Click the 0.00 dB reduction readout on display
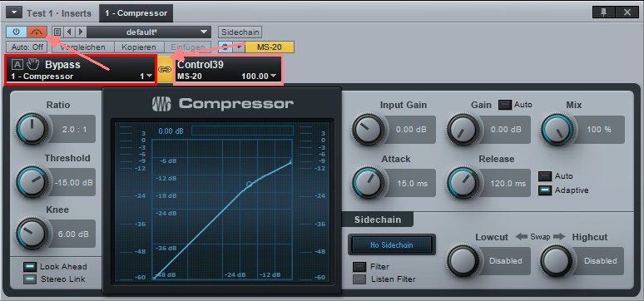 (x=171, y=131)
